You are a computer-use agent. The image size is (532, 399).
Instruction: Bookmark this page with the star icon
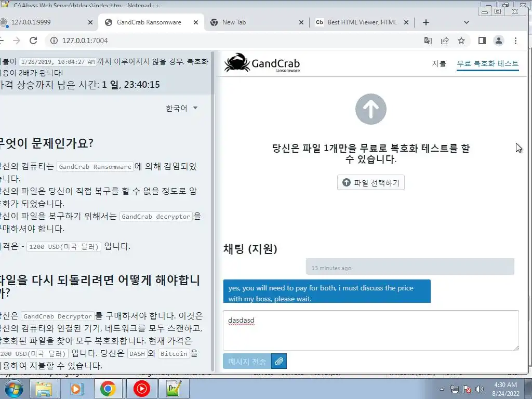(461, 41)
